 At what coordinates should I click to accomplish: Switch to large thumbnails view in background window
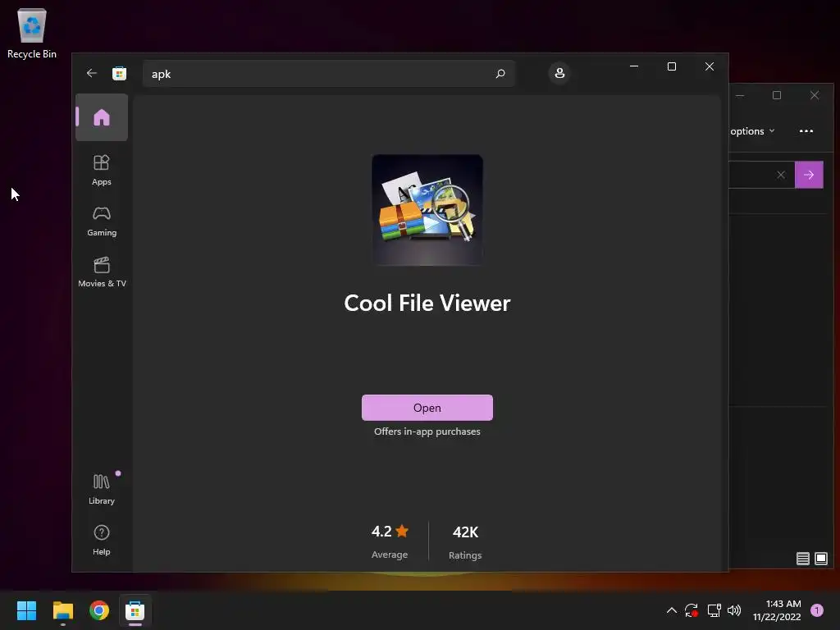820,559
